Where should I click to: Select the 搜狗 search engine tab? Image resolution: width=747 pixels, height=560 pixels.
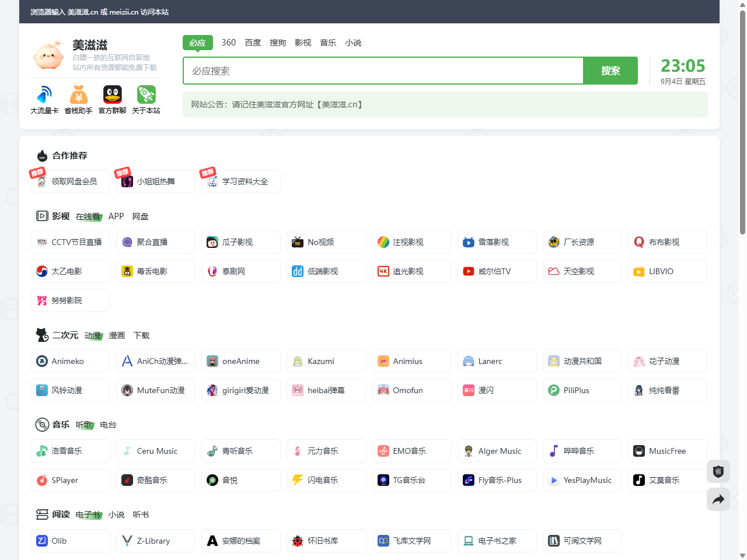tap(278, 43)
